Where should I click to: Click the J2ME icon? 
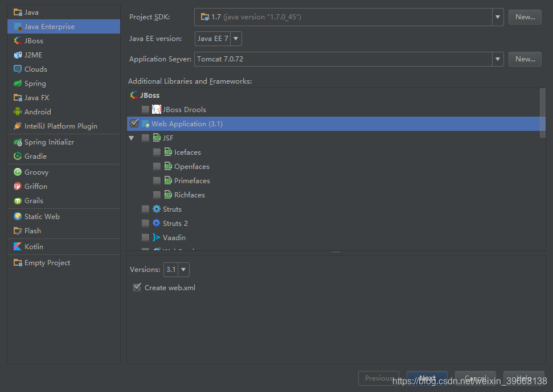pyautogui.click(x=18, y=55)
